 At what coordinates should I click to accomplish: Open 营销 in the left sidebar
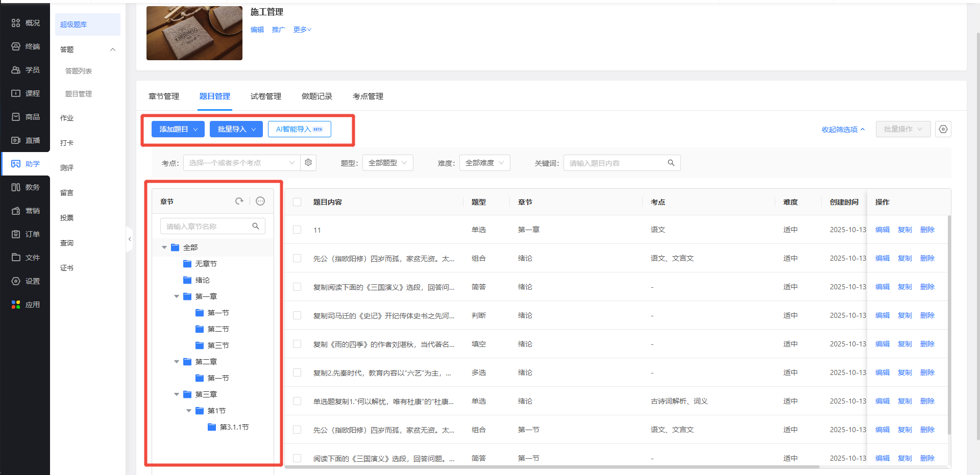26,211
